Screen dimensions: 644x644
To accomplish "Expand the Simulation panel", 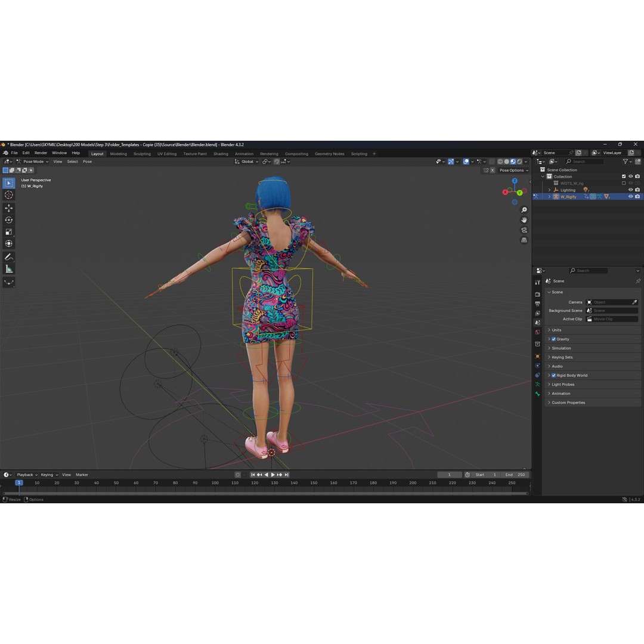I will 593,348.
